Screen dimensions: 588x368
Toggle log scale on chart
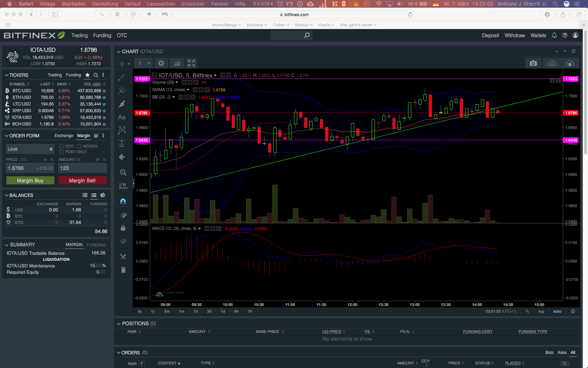click(x=541, y=311)
